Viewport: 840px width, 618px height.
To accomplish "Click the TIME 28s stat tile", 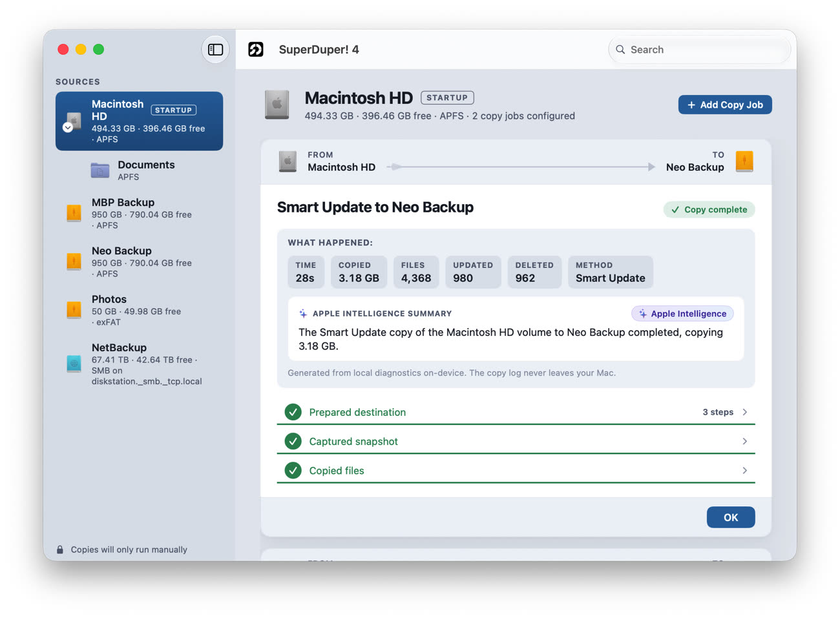I will click(x=306, y=272).
